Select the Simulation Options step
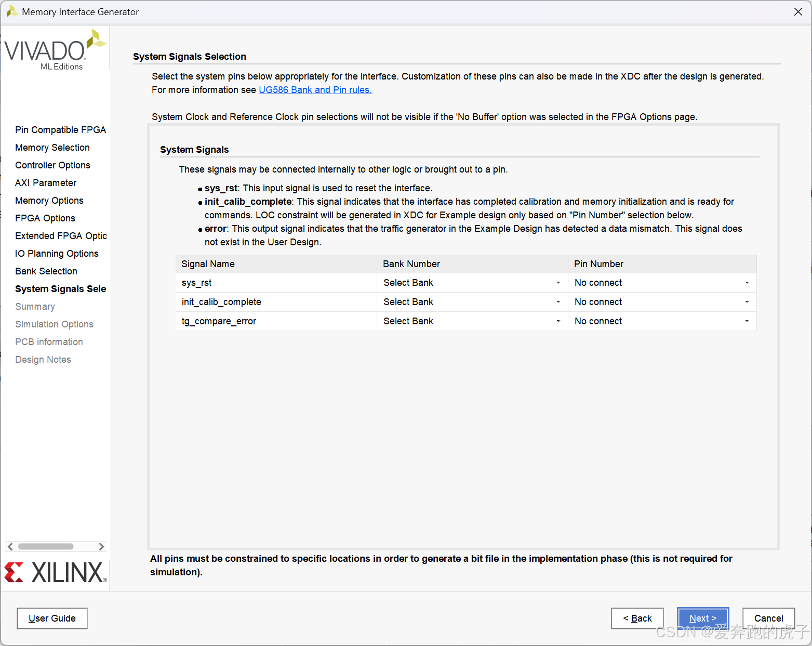812x646 pixels. 54,324
